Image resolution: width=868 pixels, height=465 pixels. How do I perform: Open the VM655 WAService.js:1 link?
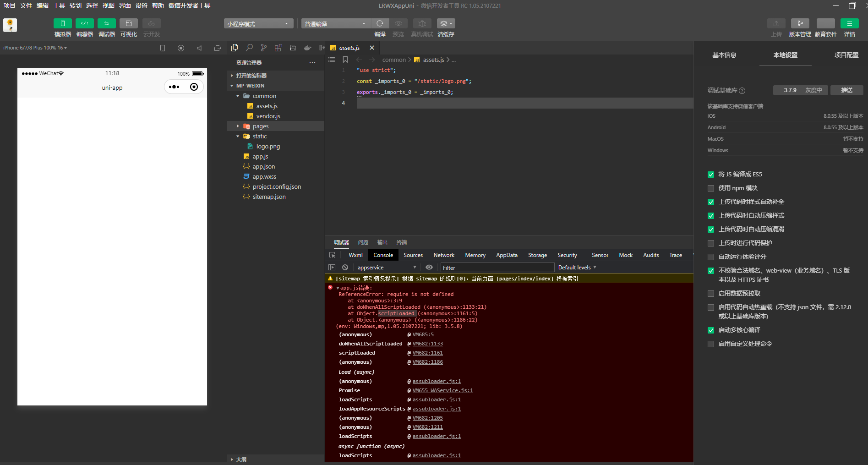pyautogui.click(x=442, y=391)
